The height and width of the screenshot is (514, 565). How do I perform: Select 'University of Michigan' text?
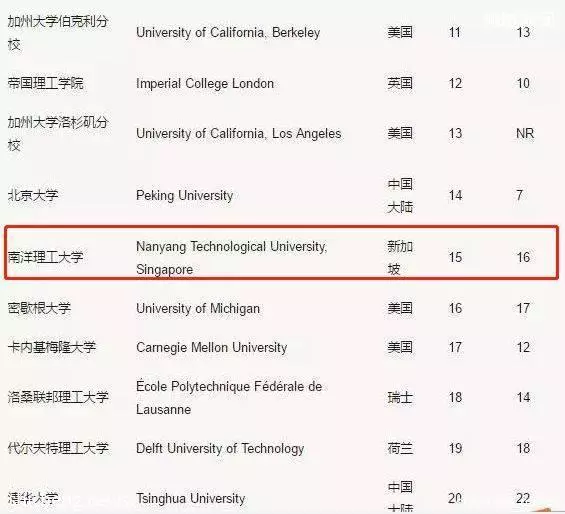[198, 309]
